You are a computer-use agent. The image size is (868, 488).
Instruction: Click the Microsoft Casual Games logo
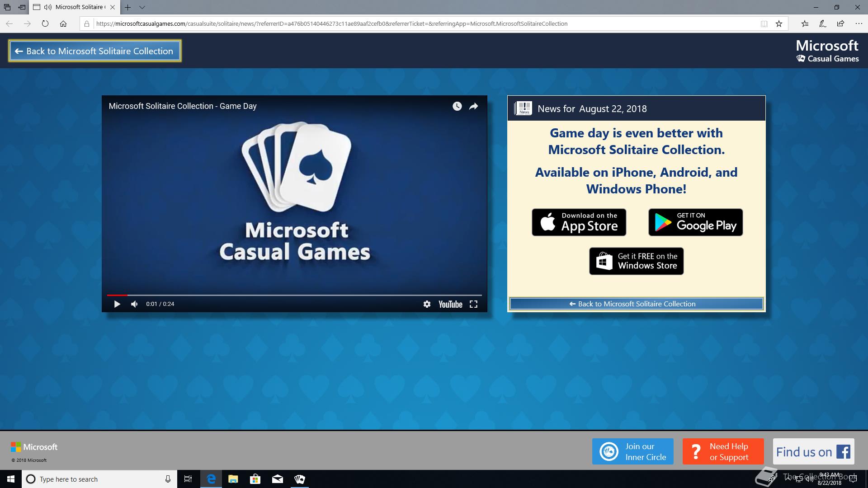pos(827,51)
